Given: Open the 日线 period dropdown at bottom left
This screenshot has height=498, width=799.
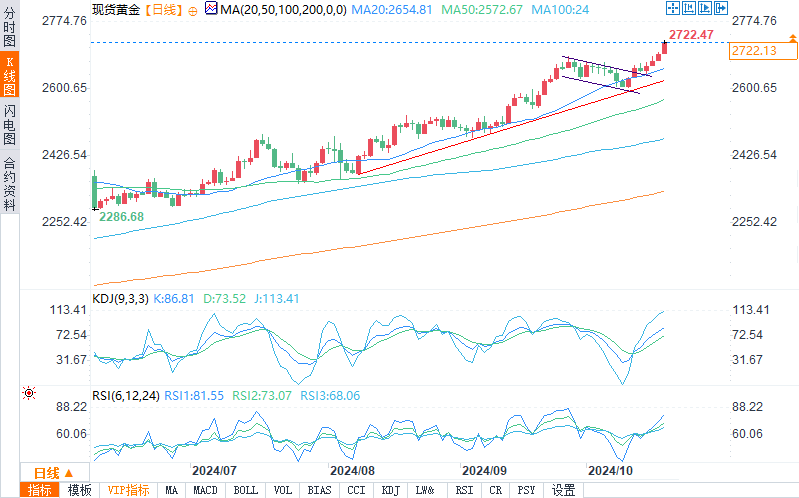Looking at the screenshot, I should (x=54, y=473).
